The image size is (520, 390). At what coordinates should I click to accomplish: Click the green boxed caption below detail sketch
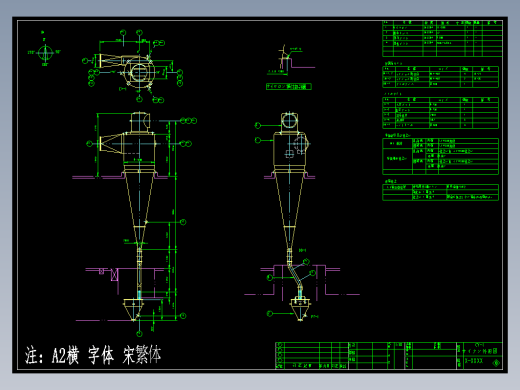tap(289, 87)
